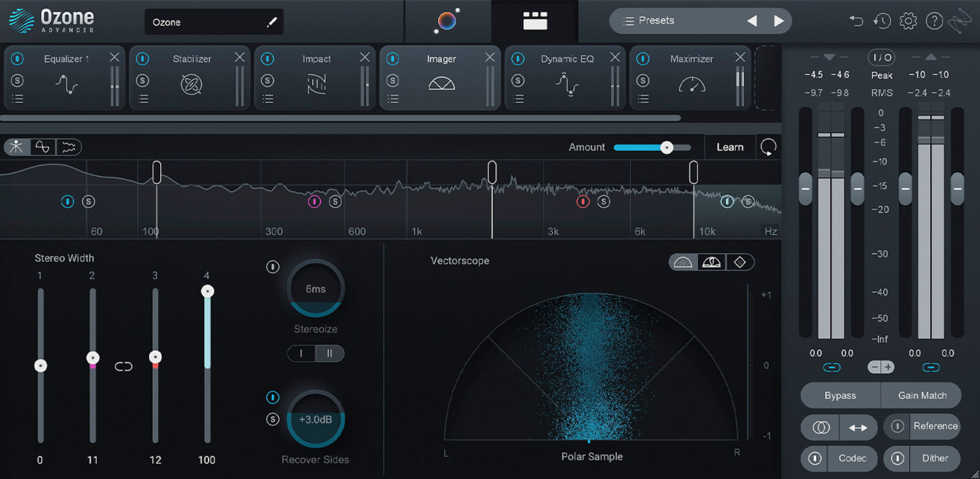Select the Polar Sample vectorscope view icon
The height and width of the screenshot is (479, 980).
[682, 262]
